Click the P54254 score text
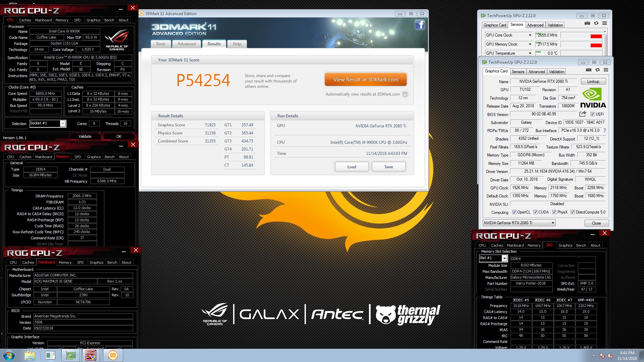Viewport: 644px width, 362px height. coord(203,80)
